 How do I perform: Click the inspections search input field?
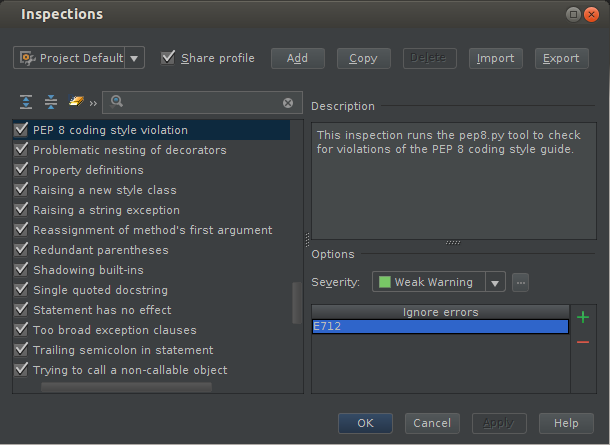click(x=200, y=103)
